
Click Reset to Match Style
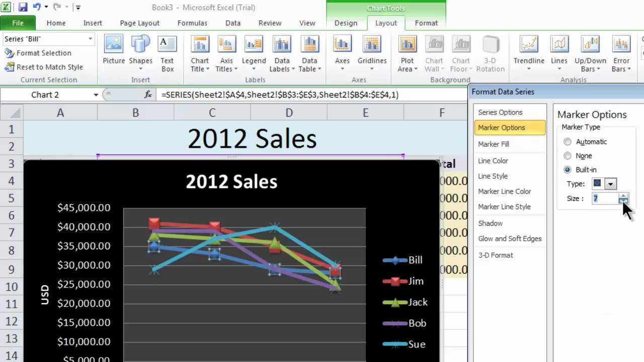click(43, 67)
